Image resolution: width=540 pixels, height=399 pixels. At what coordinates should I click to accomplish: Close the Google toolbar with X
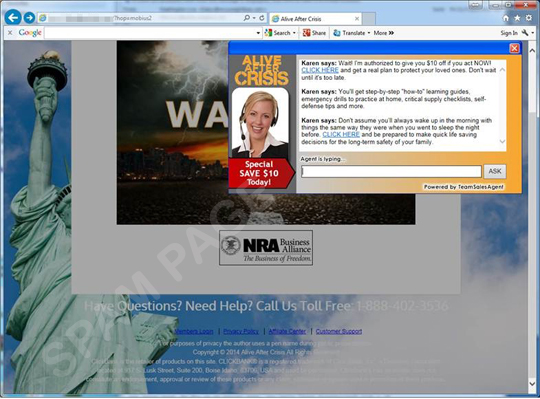tap(10, 33)
